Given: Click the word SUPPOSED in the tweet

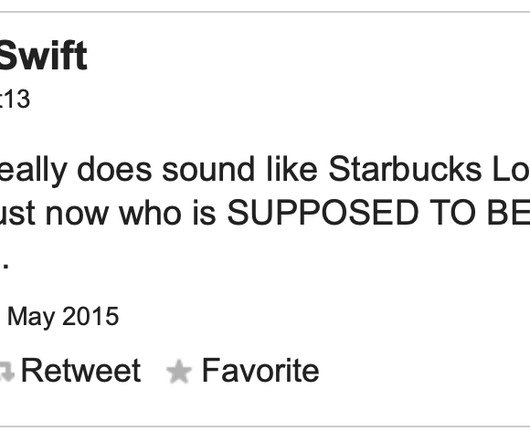Looking at the screenshot, I should 322,213.
